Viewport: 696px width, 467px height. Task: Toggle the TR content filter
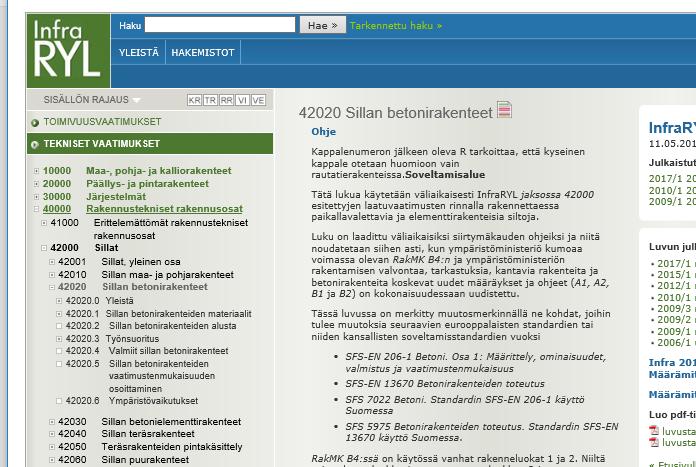[x=210, y=100]
